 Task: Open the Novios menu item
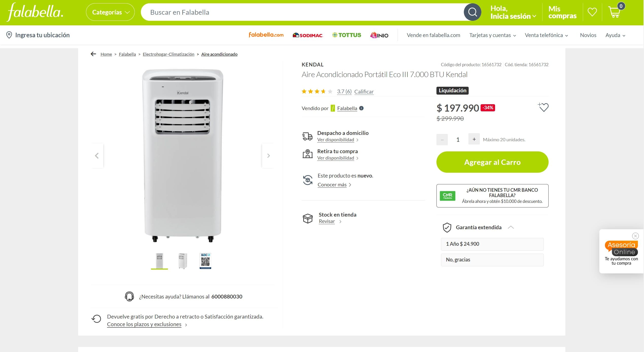588,35
